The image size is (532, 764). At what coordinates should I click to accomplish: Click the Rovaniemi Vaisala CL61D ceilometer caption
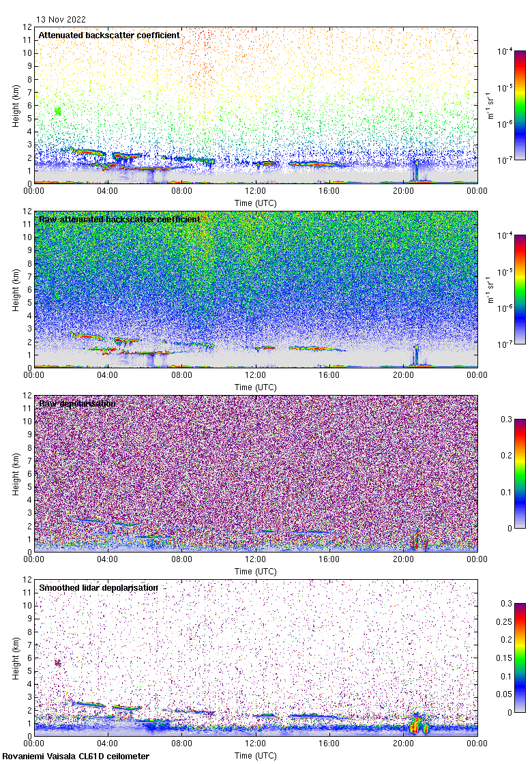point(76,756)
